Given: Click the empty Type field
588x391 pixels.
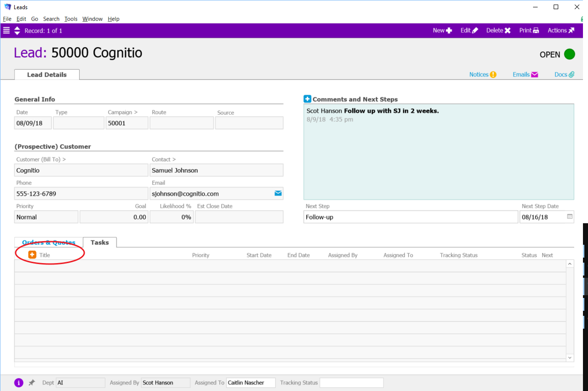Looking at the screenshot, I should click(79, 123).
